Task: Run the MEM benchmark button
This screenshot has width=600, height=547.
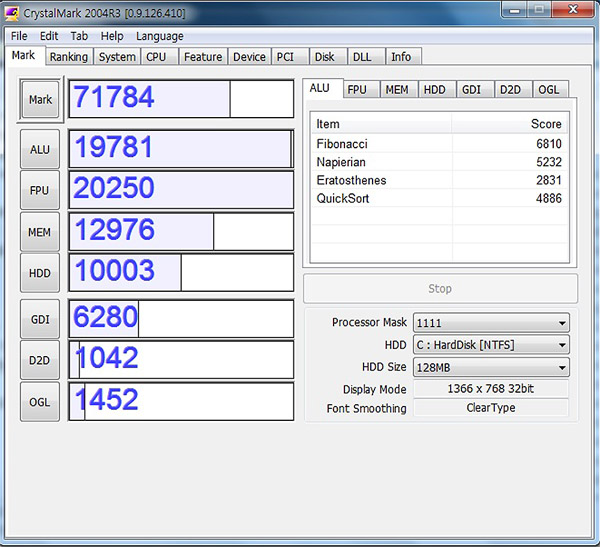Action: [40, 232]
